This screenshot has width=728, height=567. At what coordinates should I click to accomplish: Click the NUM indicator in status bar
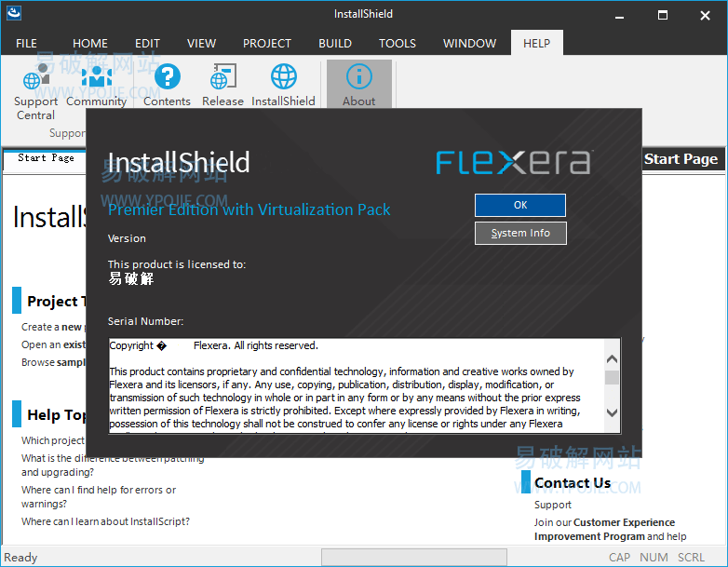click(654, 558)
